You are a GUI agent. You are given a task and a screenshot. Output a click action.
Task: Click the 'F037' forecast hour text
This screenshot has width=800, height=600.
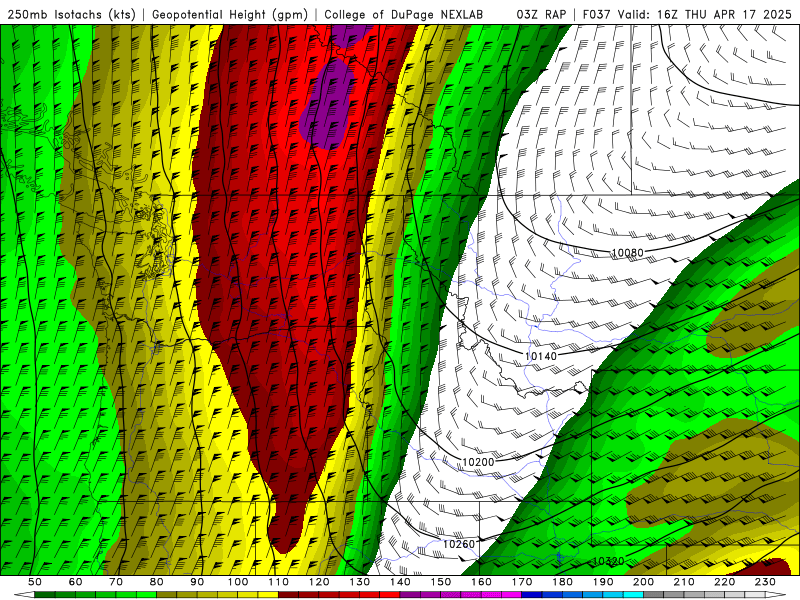pyautogui.click(x=596, y=14)
